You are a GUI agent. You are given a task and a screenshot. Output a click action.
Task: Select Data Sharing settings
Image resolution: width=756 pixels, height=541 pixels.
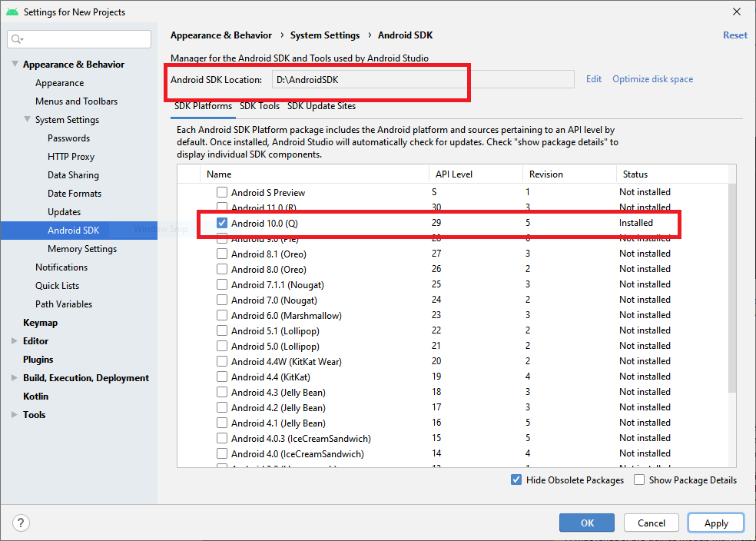[73, 175]
